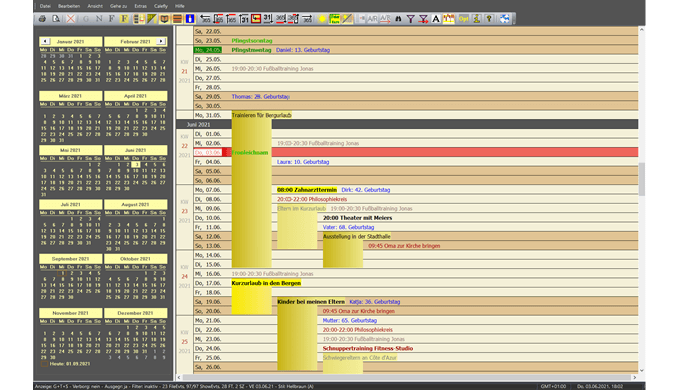Open print preview with magnifier page icon
This screenshot has height=390, width=680.
(x=56, y=19)
